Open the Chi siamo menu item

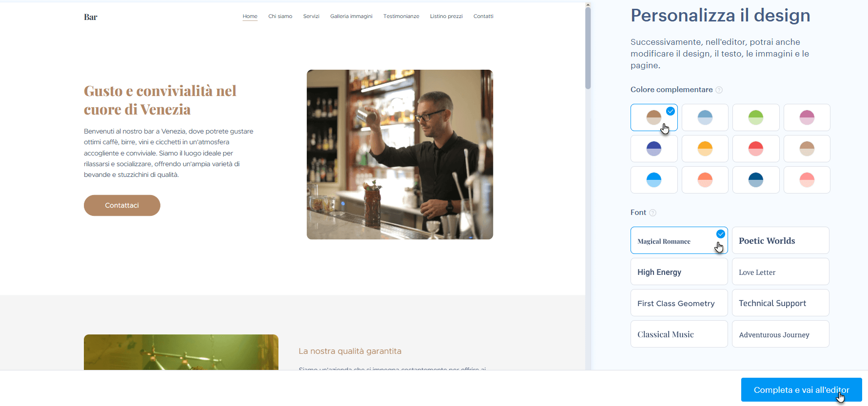coord(280,16)
